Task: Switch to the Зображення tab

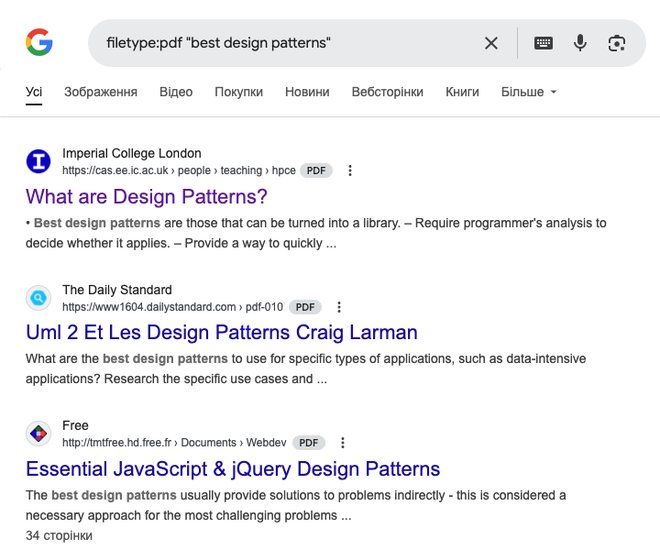Action: pyautogui.click(x=101, y=92)
